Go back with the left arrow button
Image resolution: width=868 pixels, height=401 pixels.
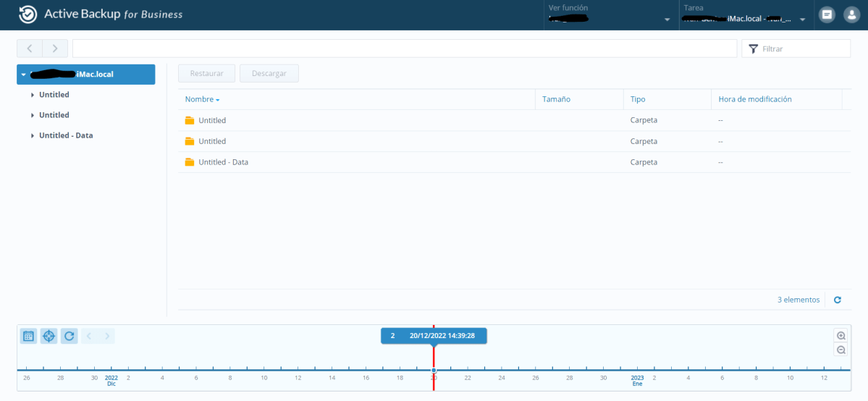[x=30, y=48]
